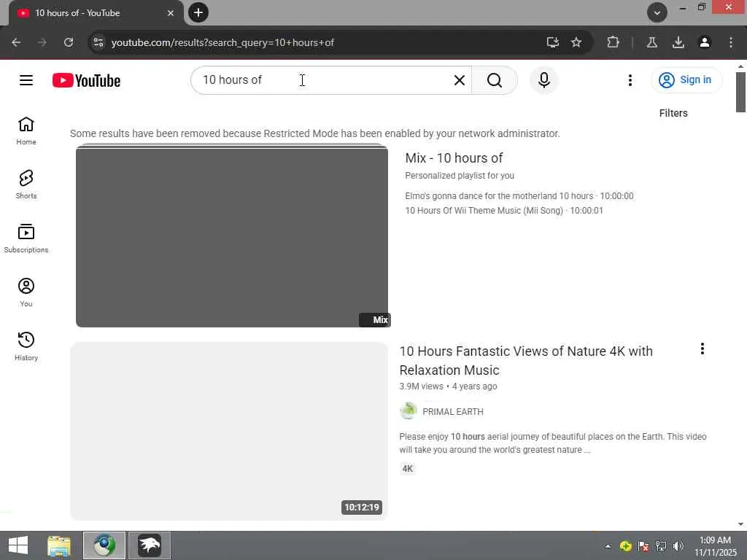Click the YouTube logo
Screen dimensions: 747x560
pos(86,80)
